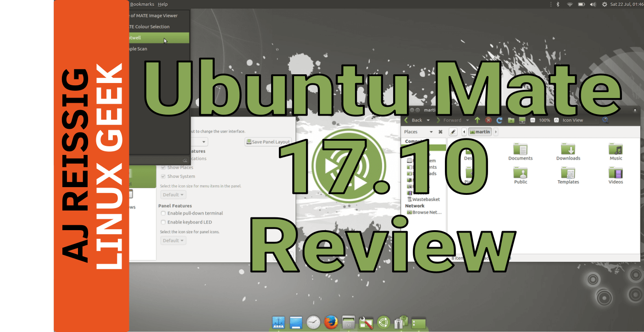Open the Help menu
644x332 pixels.
[x=163, y=4]
